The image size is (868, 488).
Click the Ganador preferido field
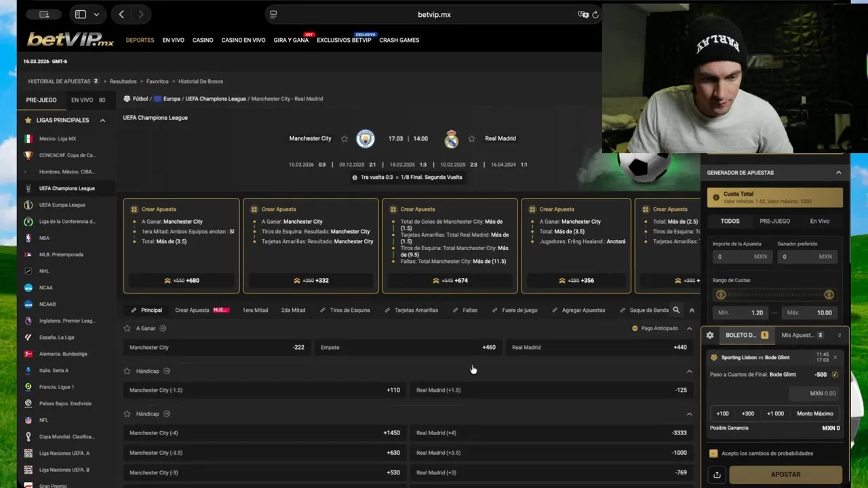807,257
